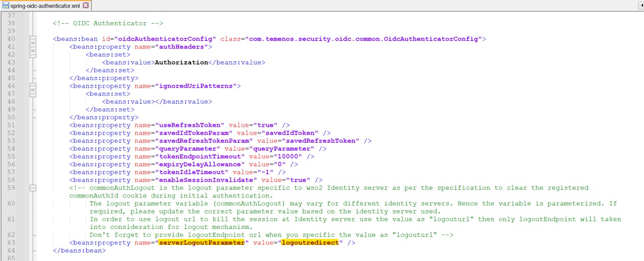Click line number 63 in the margin
The image size is (644, 261).
[x=11, y=243]
